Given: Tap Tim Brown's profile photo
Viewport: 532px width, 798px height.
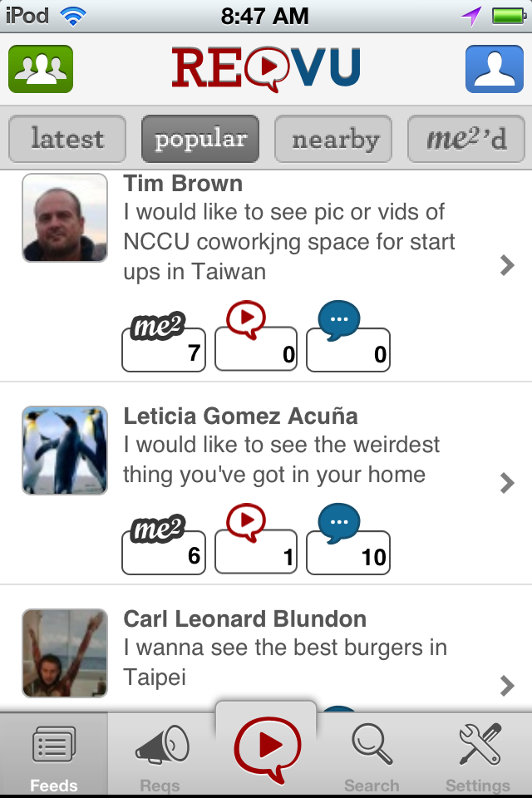Looking at the screenshot, I should [65, 218].
